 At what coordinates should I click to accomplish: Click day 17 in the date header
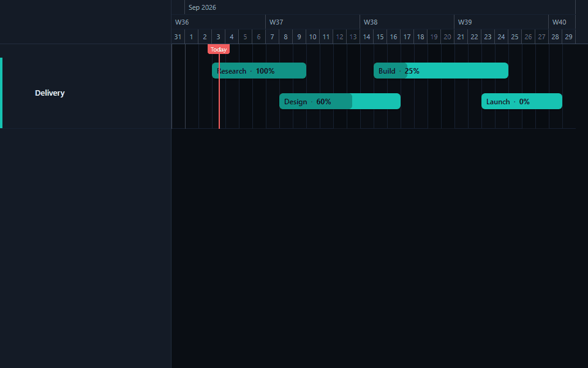(407, 37)
